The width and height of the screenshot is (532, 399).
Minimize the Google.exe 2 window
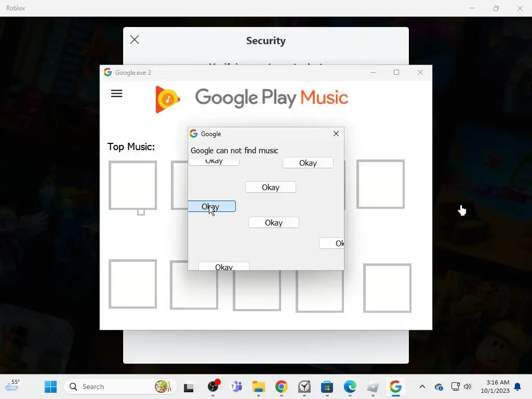373,72
